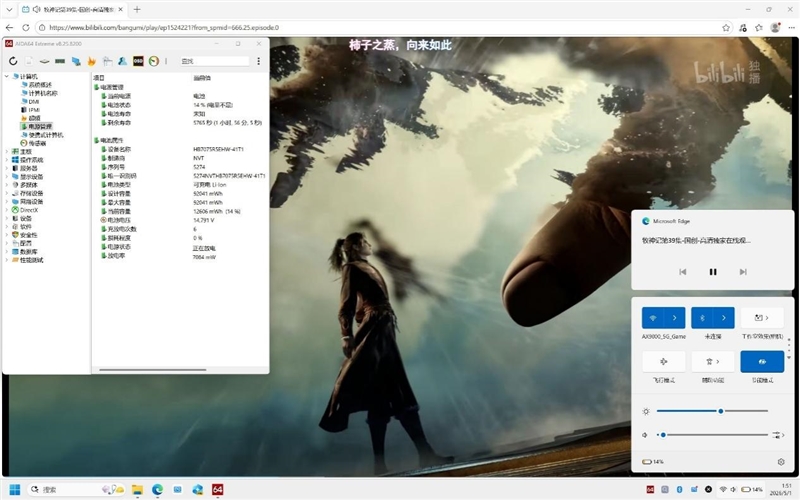Image resolution: width=800 pixels, height=500 pixels.
Task: Expand the 存储设备 tree node
Action: click(7, 193)
